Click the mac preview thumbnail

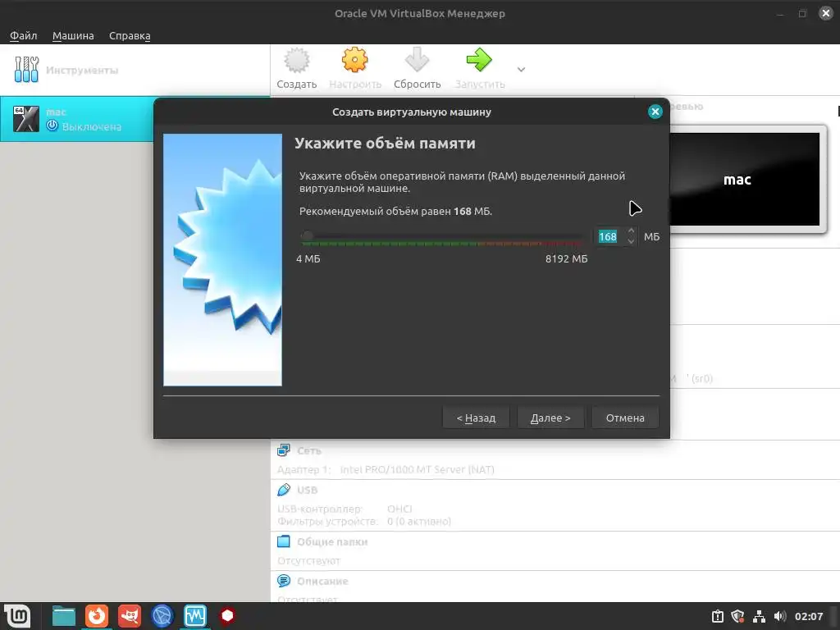pos(745,180)
